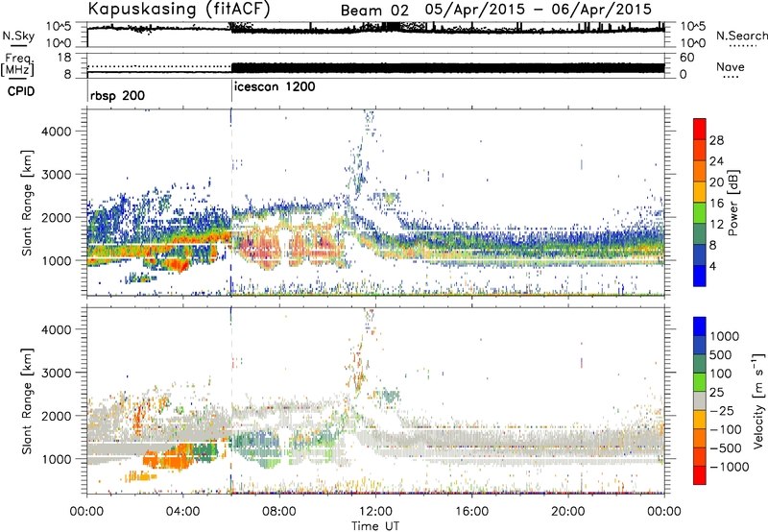Click the 'Time UT' axis label

click(x=375, y=526)
